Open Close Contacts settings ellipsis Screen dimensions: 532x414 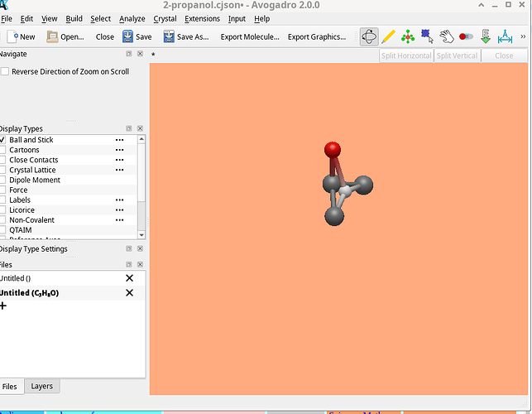click(x=119, y=160)
